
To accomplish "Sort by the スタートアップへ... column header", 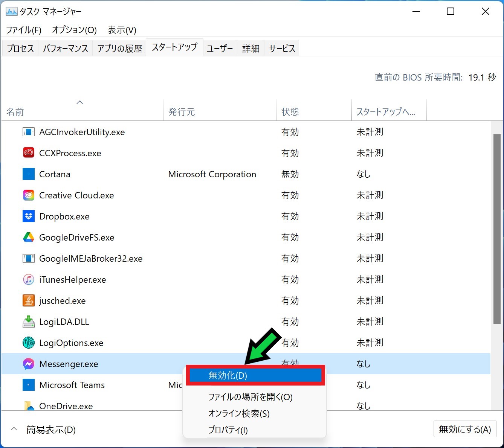I will (389, 110).
